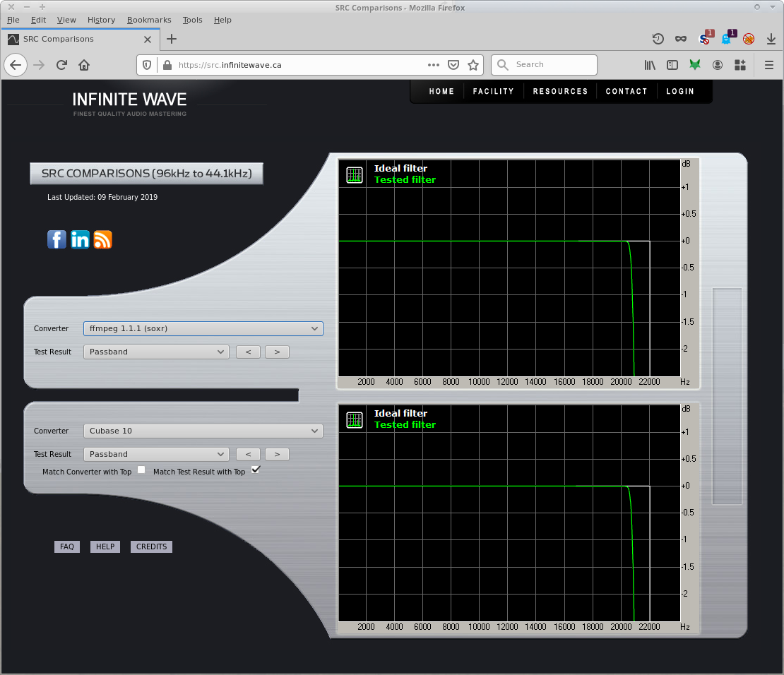Reload the page with the refresh icon
The image size is (784, 675).
pos(61,65)
